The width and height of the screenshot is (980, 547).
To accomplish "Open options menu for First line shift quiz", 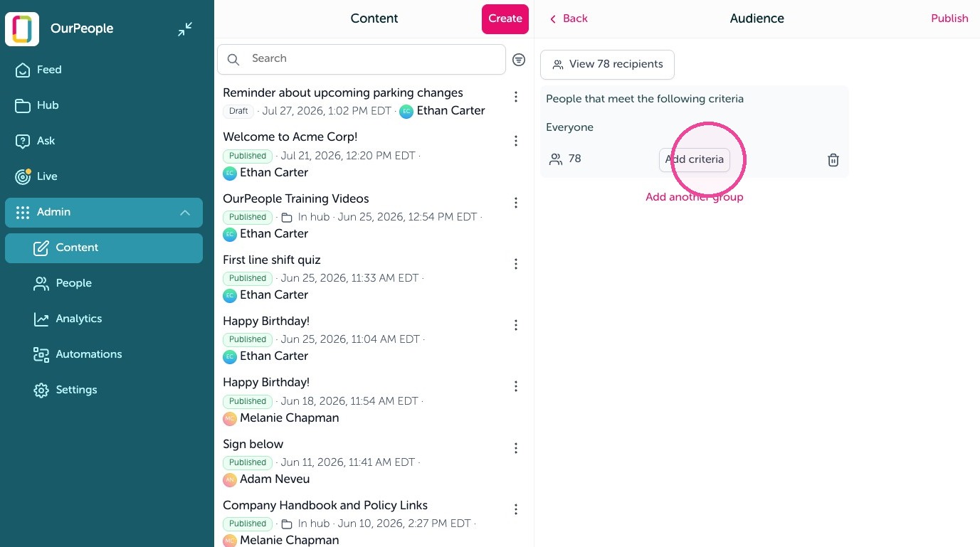I will pos(516,264).
